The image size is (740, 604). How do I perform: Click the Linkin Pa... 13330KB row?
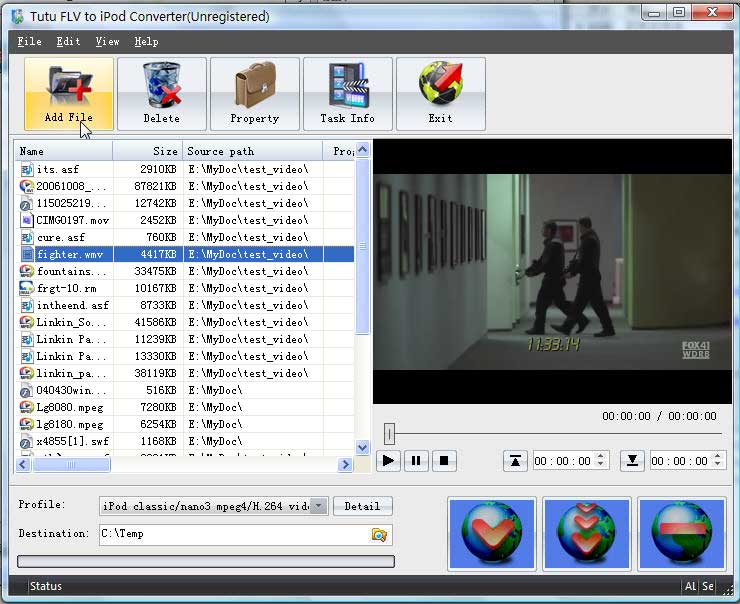point(185,356)
